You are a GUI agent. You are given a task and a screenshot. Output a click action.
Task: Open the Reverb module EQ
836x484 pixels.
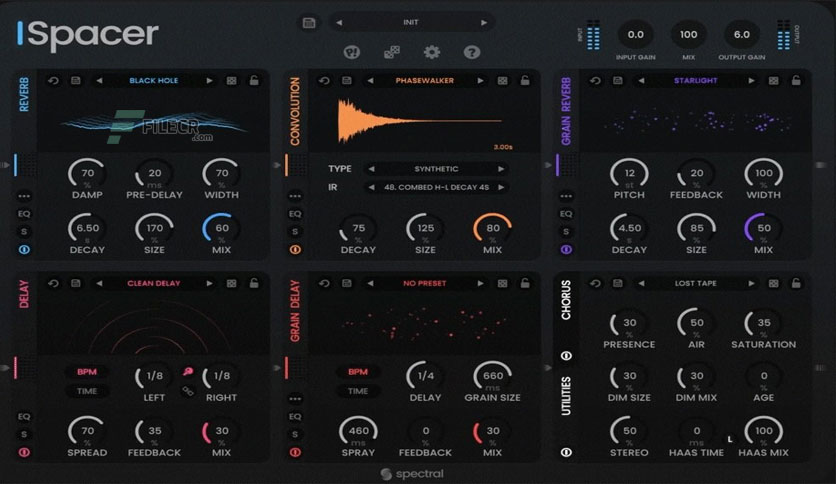[x=24, y=214]
